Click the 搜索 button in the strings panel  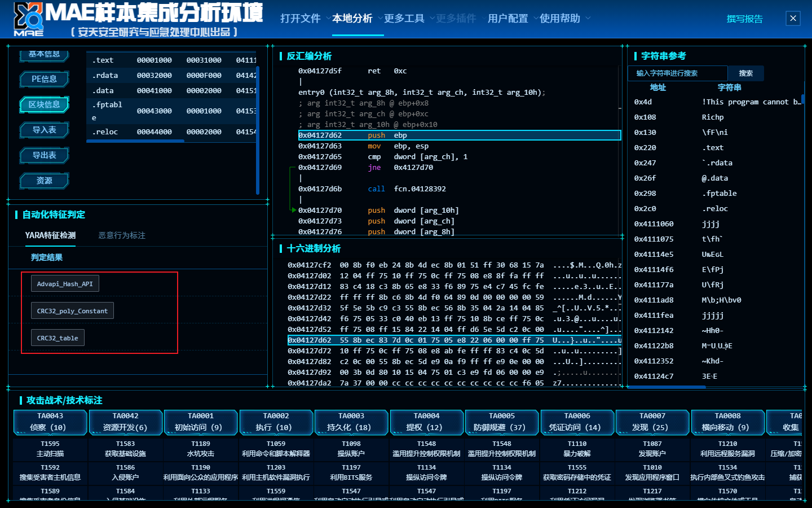(x=745, y=73)
